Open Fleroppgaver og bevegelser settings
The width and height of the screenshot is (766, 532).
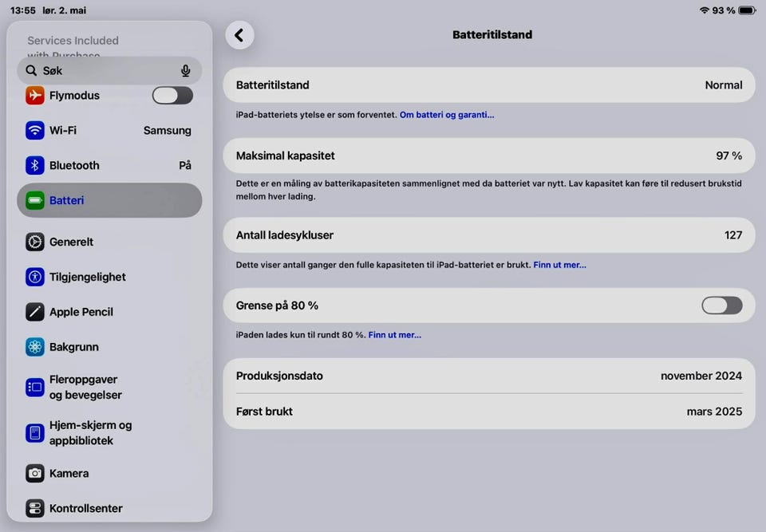109,388
